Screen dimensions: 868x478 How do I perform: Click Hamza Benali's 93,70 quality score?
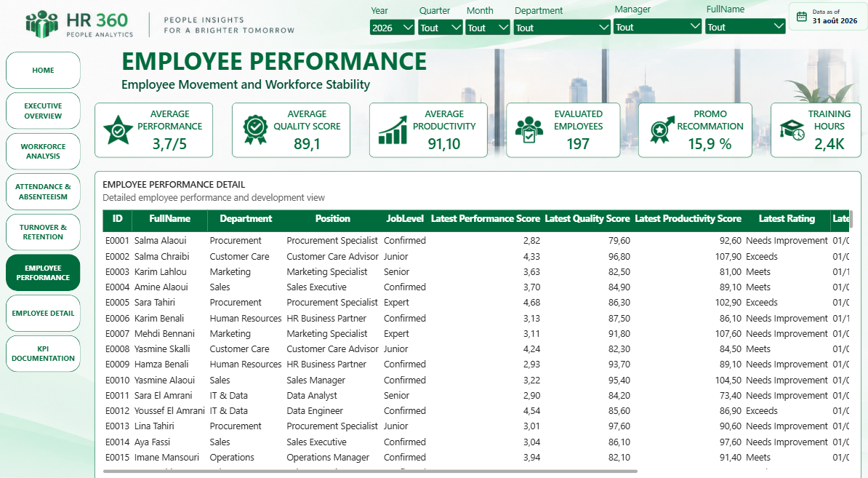point(619,364)
